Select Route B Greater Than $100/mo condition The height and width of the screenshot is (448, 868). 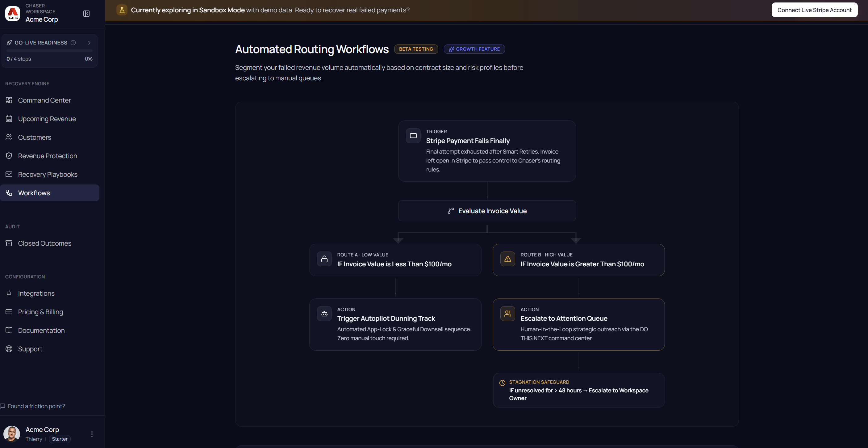578,260
